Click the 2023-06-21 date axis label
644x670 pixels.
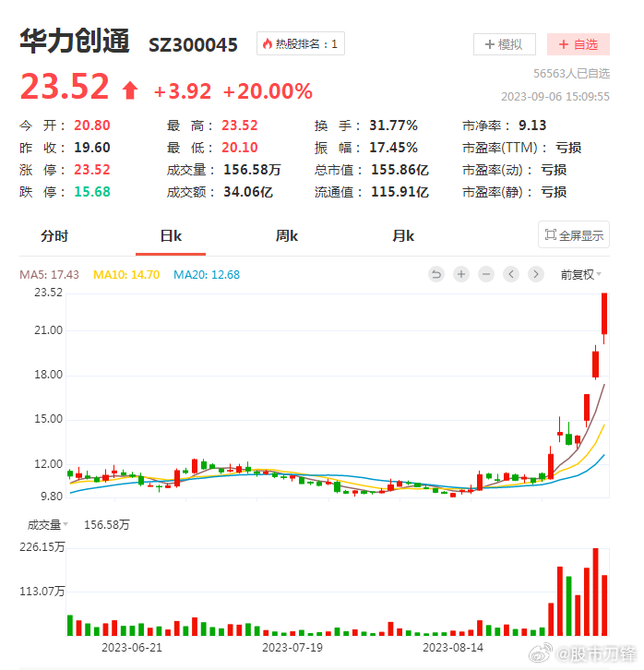coord(132,648)
